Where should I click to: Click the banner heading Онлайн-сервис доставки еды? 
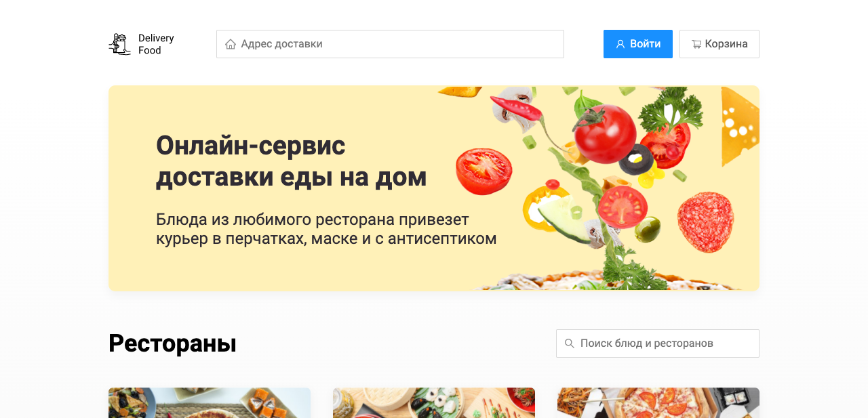pos(292,161)
